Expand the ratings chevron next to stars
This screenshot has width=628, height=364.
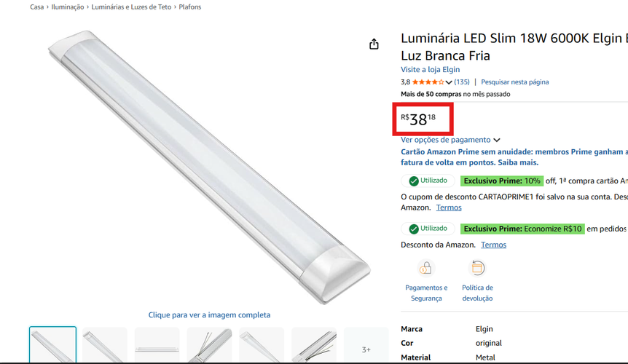click(x=449, y=82)
